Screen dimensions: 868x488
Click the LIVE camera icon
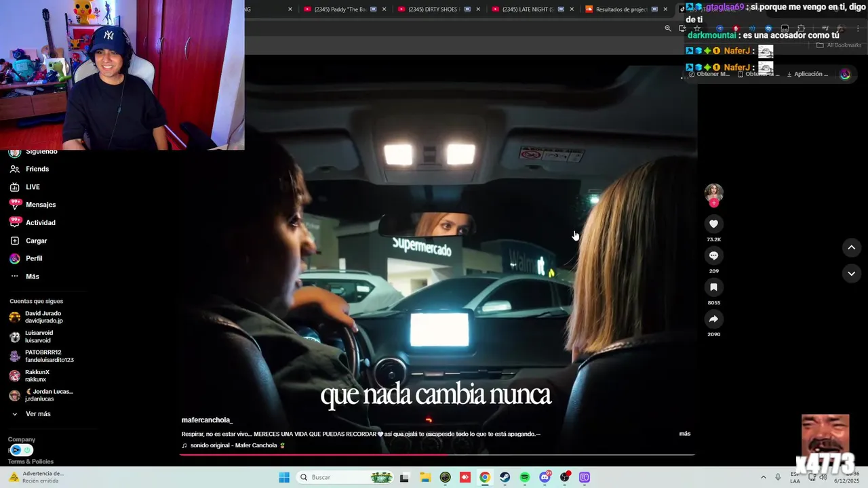[14, 187]
